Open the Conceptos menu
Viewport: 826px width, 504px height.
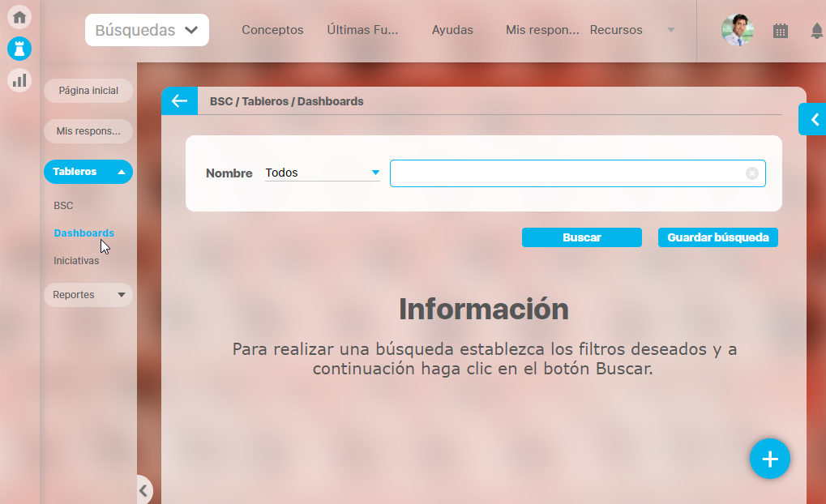click(x=272, y=30)
